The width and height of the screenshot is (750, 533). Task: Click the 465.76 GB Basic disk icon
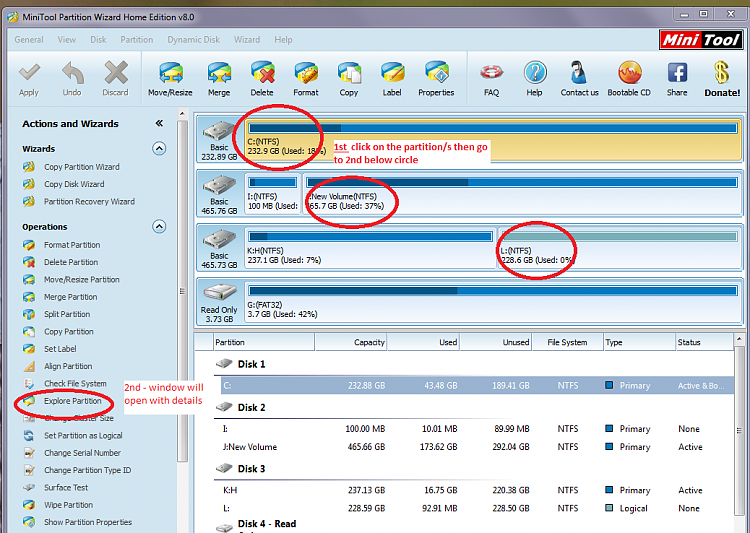pyautogui.click(x=219, y=185)
